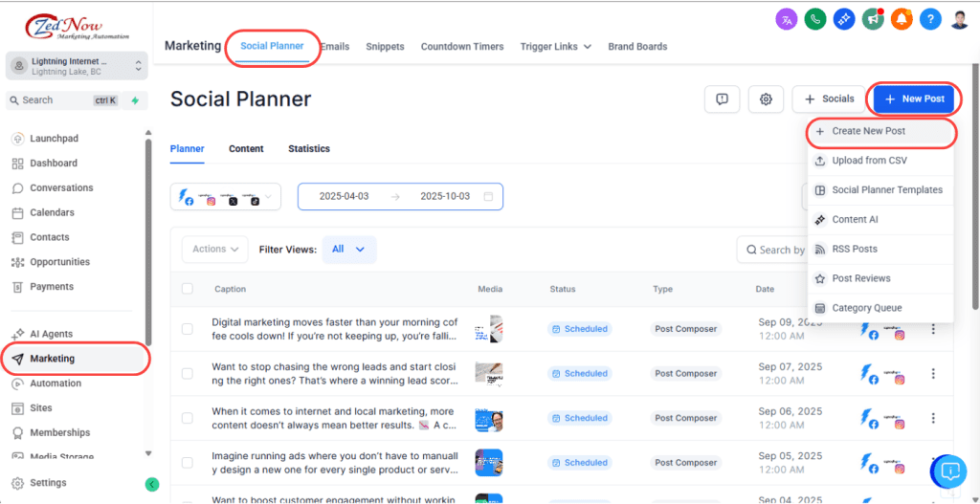Expand the Trigger Links dropdown
The height and width of the screenshot is (504, 980).
coord(555,46)
